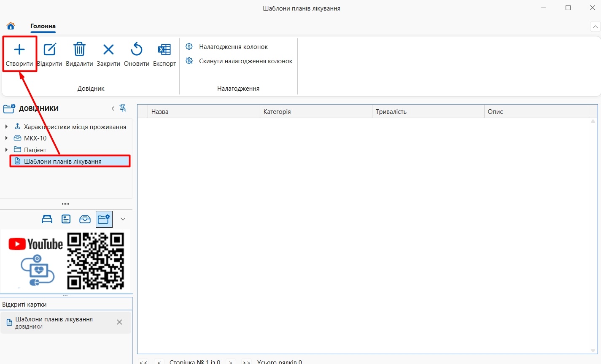This screenshot has height=364, width=601.
Task: Delete entry via Видалити trash icon
Action: point(79,49)
